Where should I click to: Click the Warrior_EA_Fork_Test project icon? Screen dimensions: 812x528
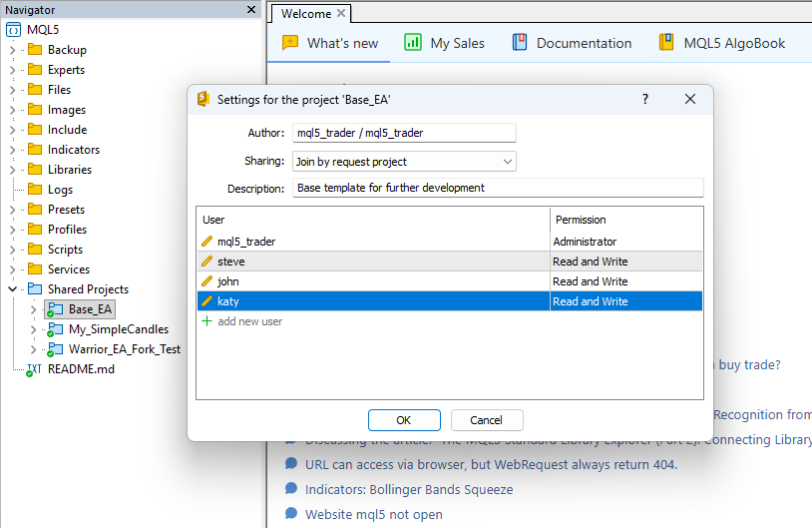pyautogui.click(x=55, y=349)
